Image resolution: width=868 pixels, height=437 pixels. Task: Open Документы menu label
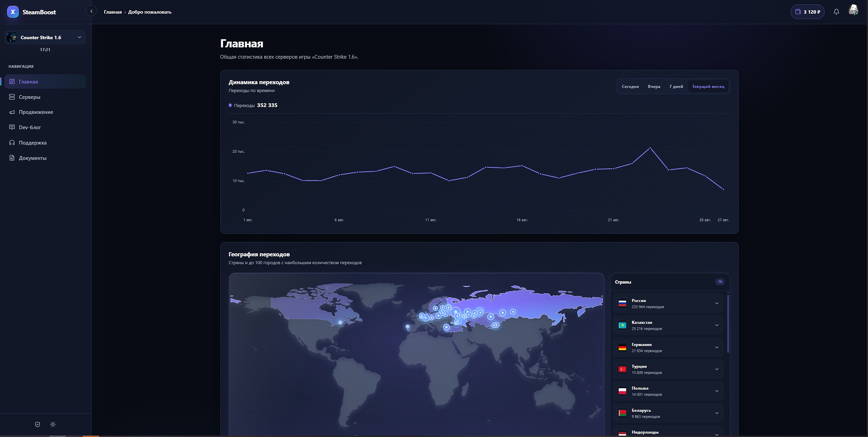(33, 158)
